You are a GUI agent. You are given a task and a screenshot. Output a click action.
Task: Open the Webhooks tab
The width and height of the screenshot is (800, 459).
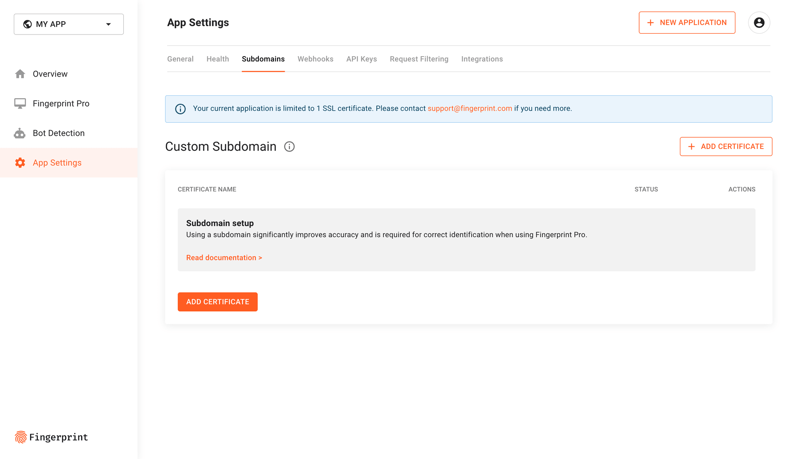(315, 59)
